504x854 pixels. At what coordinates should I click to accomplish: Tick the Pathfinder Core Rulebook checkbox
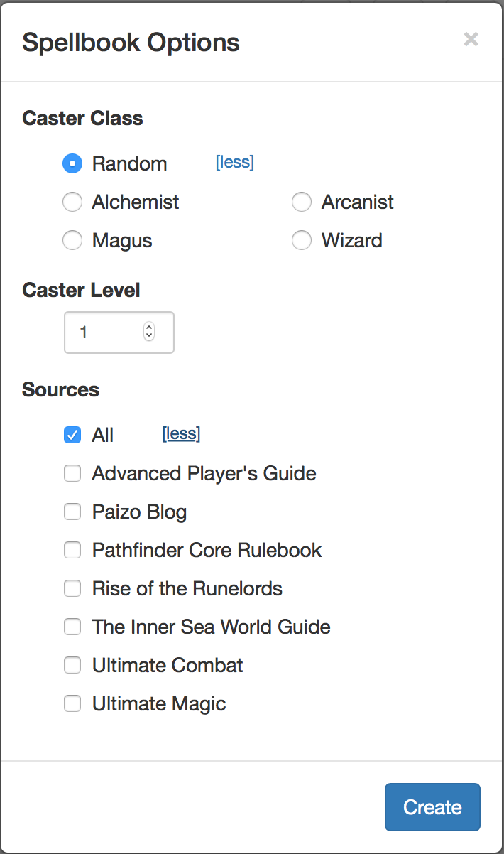[x=72, y=550]
